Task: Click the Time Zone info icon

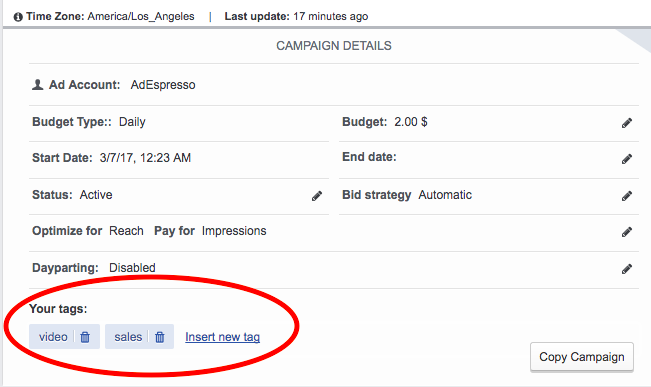Action: pyautogui.click(x=18, y=17)
